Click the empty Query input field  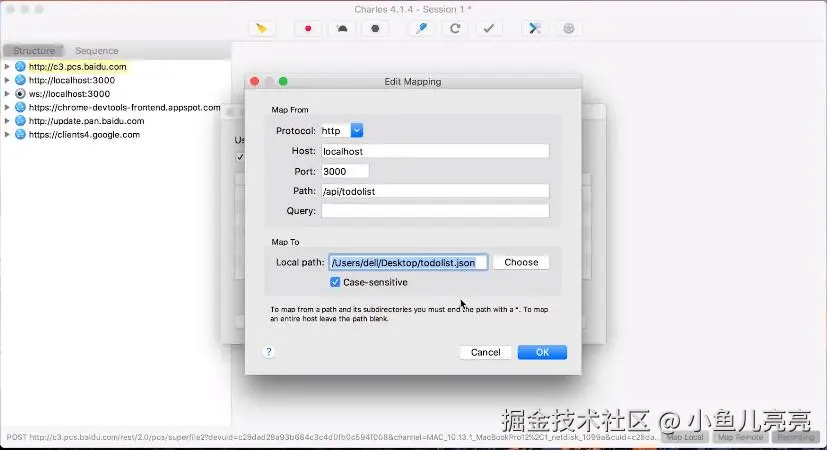point(435,211)
